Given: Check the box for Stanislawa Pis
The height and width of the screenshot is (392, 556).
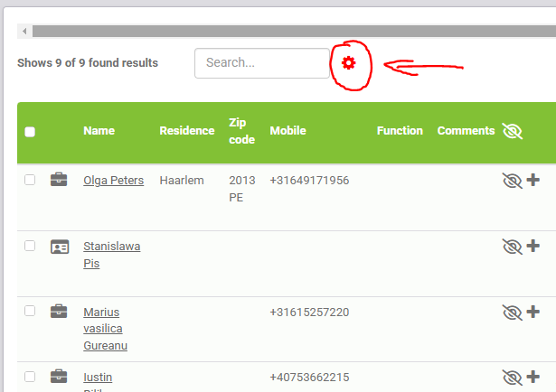Looking at the screenshot, I should [30, 246].
